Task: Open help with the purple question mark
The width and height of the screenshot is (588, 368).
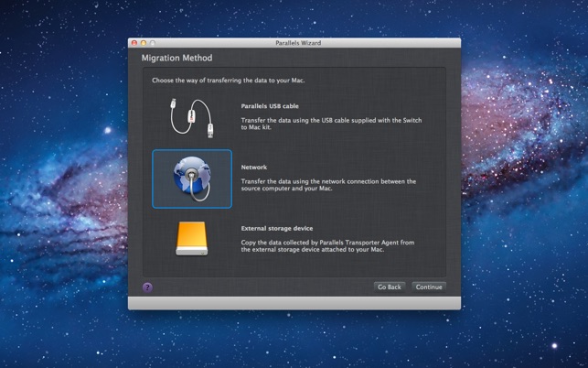Action: [x=147, y=287]
